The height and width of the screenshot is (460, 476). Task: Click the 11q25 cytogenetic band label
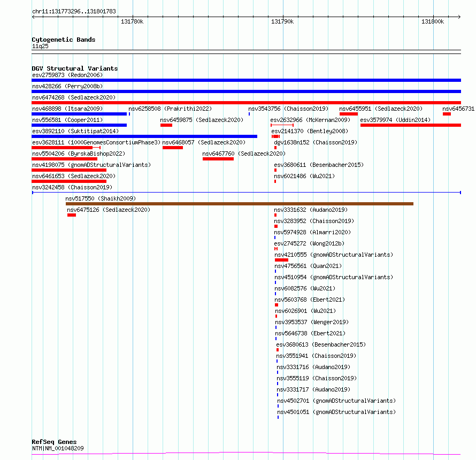pyautogui.click(x=40, y=46)
